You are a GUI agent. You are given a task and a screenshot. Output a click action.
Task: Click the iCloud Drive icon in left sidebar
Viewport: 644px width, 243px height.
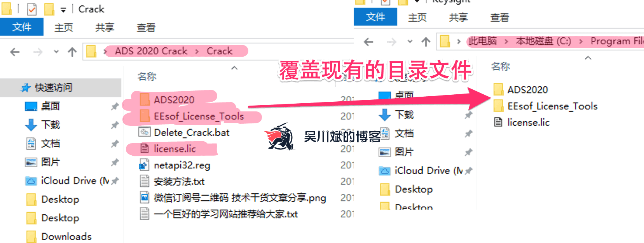pyautogui.click(x=31, y=181)
